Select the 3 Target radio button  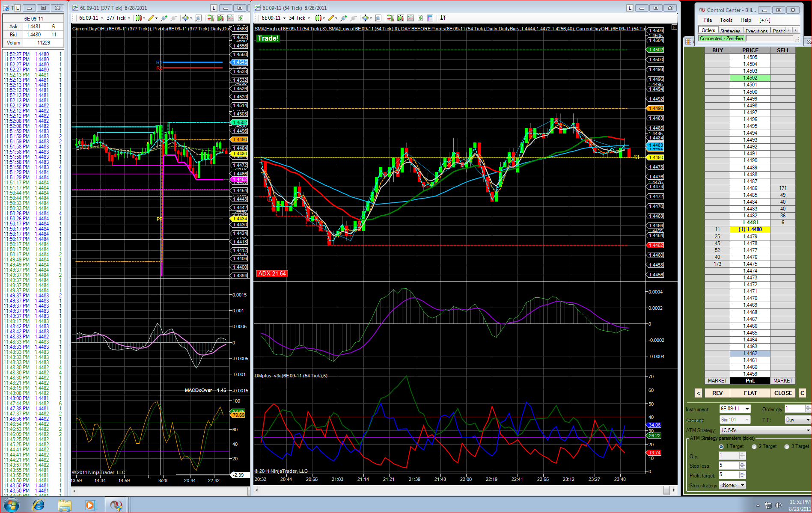click(786, 446)
